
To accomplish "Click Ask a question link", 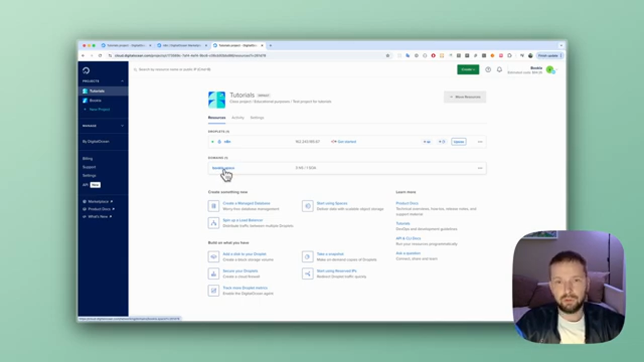I will [x=408, y=253].
